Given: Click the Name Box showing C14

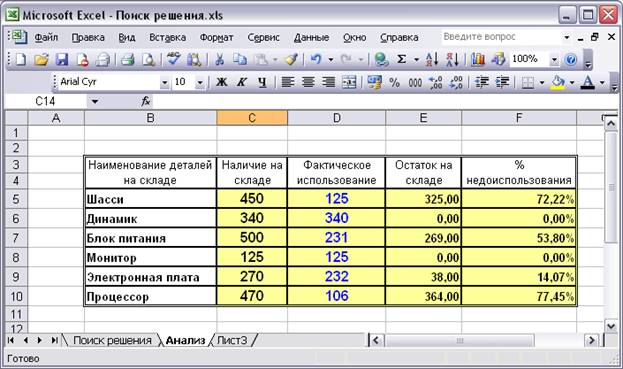Looking at the screenshot, I should tap(45, 102).
